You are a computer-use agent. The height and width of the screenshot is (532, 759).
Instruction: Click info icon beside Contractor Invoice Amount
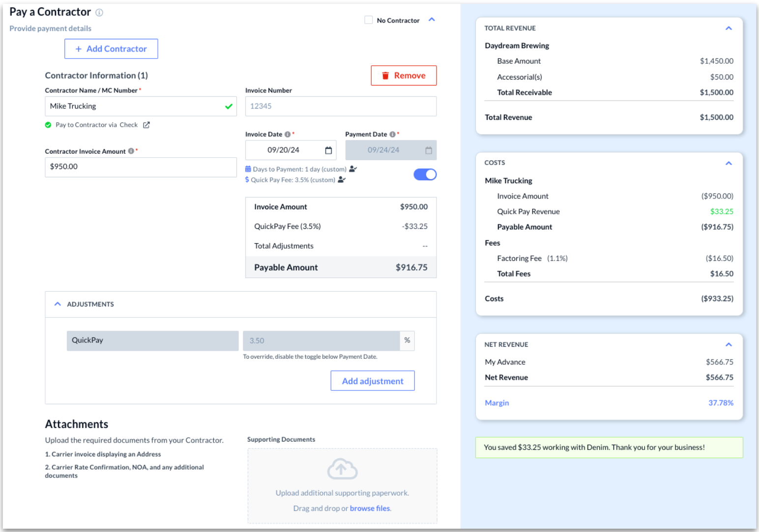131,151
